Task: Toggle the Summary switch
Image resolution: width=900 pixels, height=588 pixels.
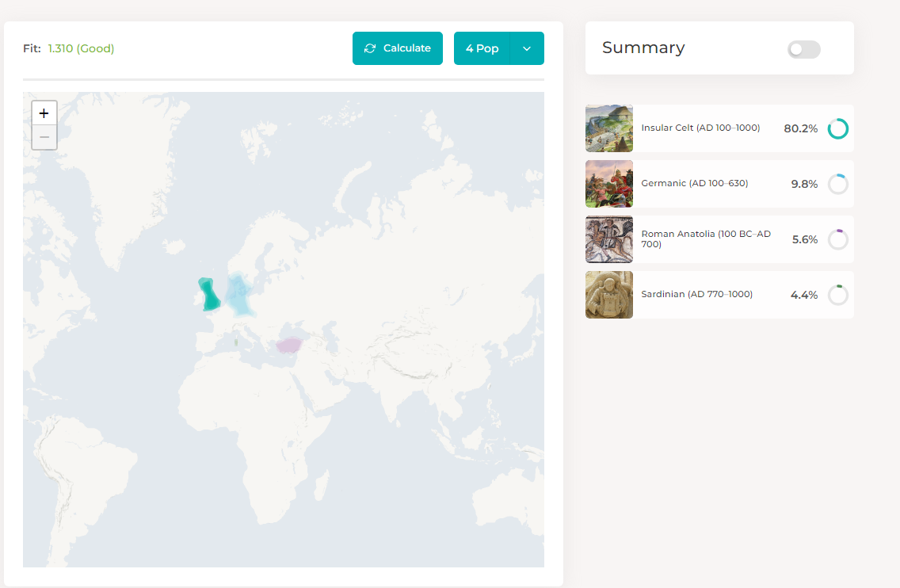Action: click(803, 49)
